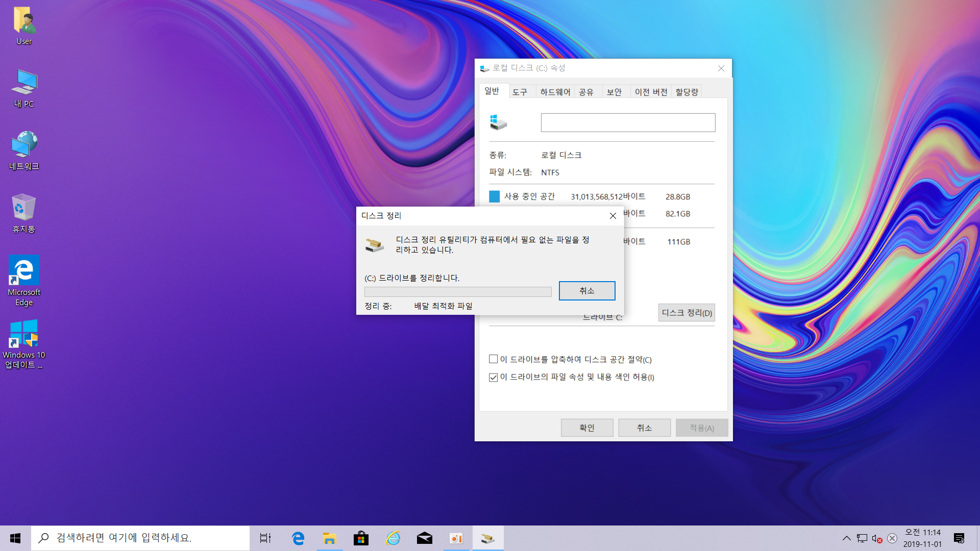Uncheck file indexing permission checkbox

[x=494, y=377]
